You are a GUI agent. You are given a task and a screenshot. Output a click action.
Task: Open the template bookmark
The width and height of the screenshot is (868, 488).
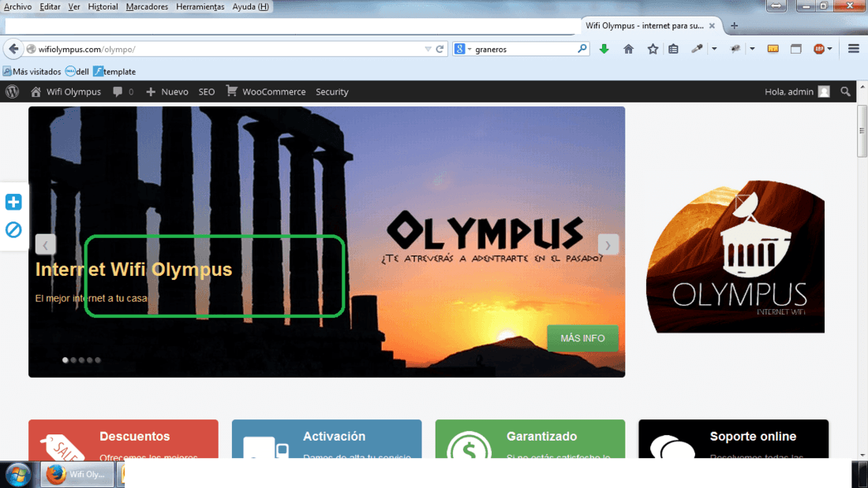point(114,72)
